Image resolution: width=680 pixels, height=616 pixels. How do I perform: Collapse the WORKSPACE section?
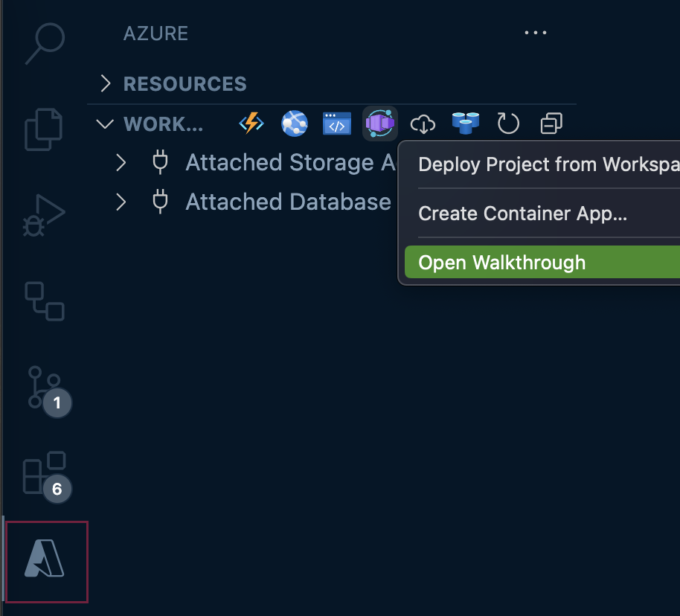[x=105, y=124]
